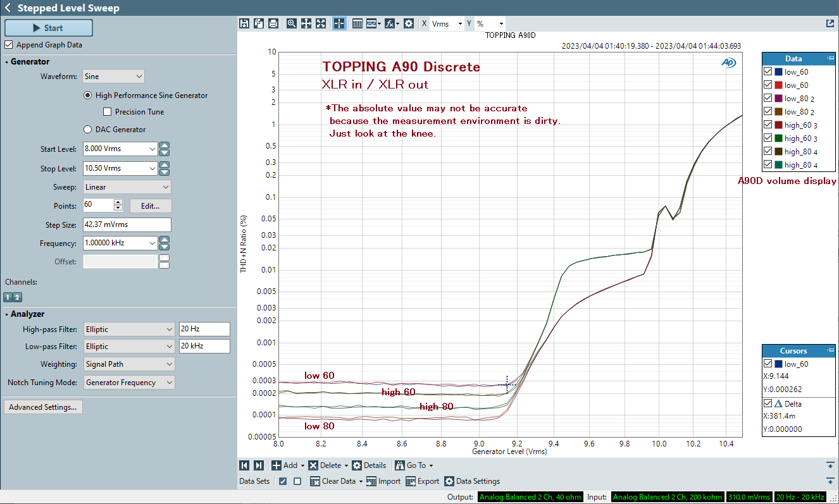Collapse data sets toolbar row arrow
Screen dimensions: 839x504
[830, 481]
